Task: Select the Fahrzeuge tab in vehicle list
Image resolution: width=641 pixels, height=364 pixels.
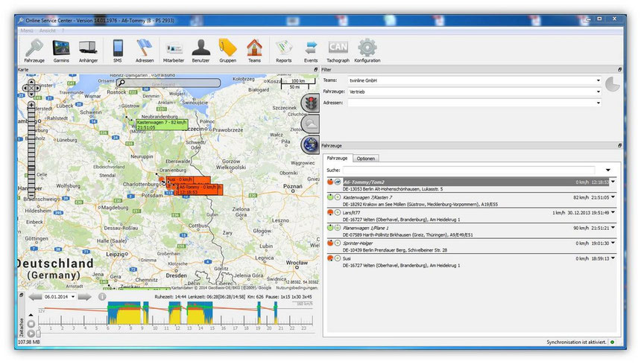Action: point(337,158)
